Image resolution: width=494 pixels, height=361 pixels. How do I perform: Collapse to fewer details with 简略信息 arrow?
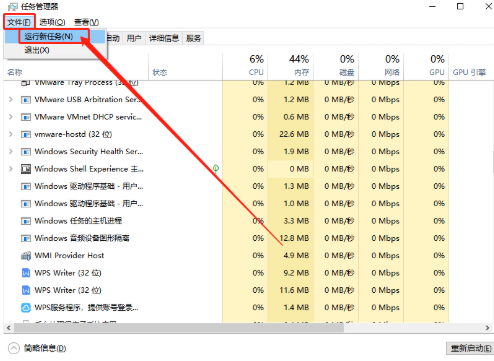click(14, 348)
